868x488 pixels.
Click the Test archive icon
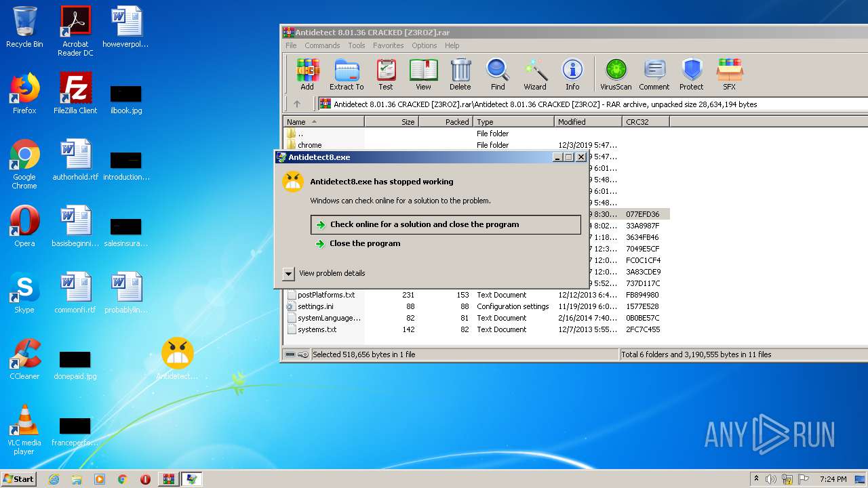386,74
